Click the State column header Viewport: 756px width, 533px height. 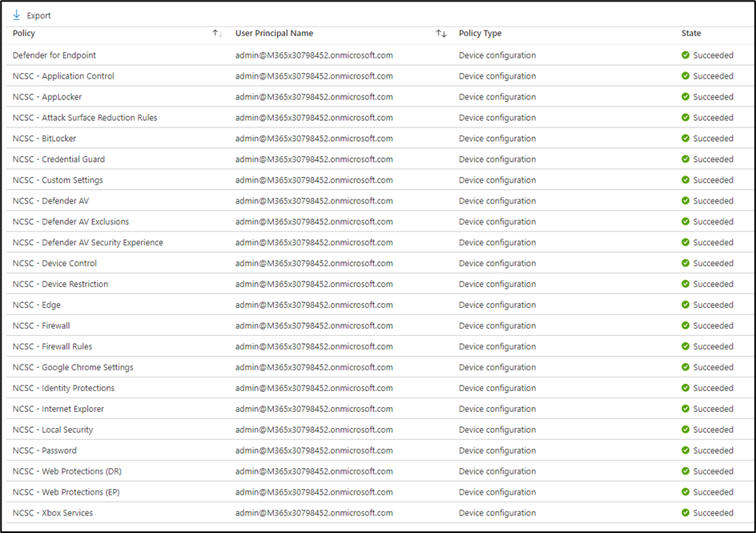691,34
